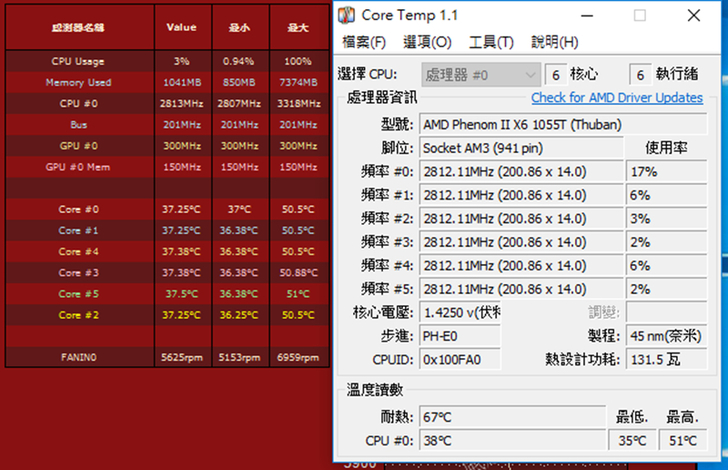
Task: Click the green Core #5 row label
Action: coord(78,294)
